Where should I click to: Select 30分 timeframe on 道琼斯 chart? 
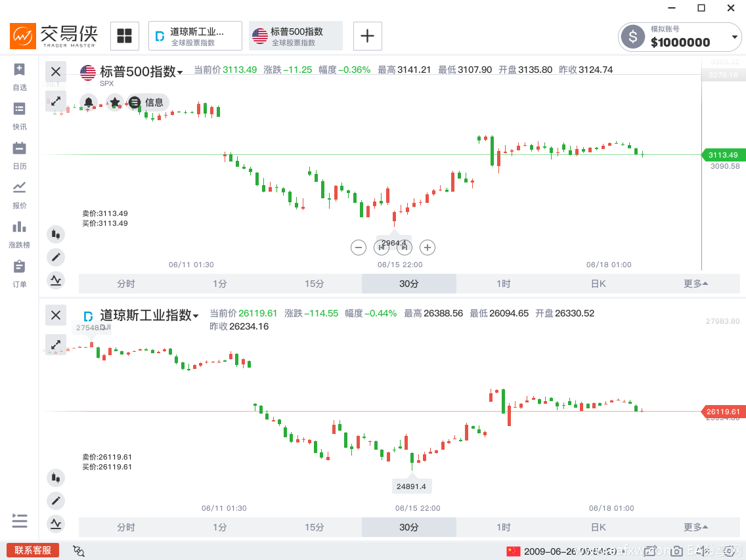tap(409, 527)
